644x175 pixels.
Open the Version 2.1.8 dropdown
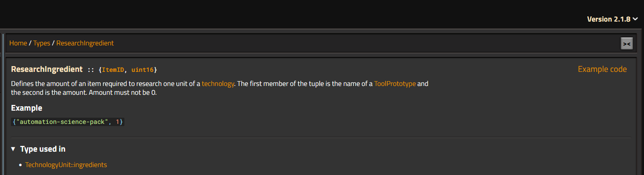coord(612,19)
